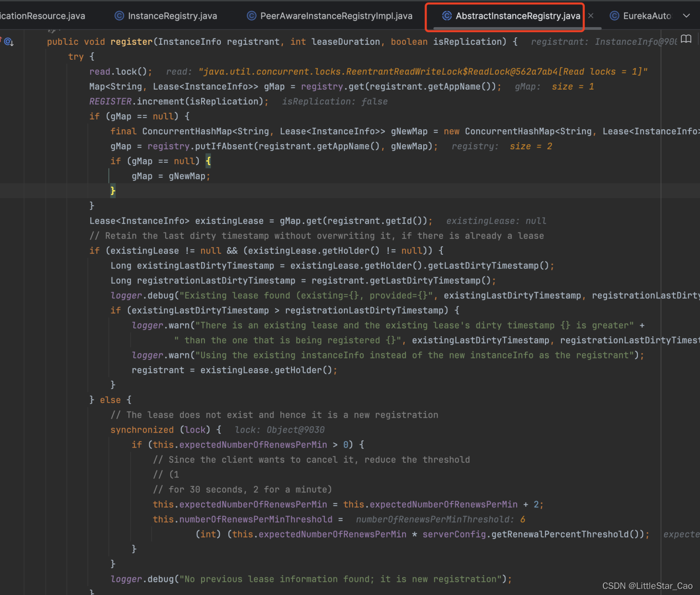Click the logger.debug 'No previous lease information' line
Viewport: 700px width, 595px height.
311,580
